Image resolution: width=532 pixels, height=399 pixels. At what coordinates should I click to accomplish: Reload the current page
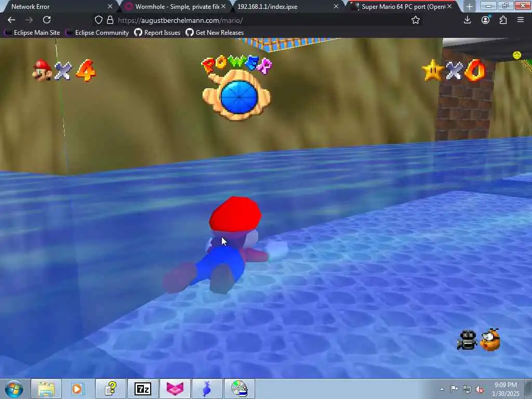(x=47, y=20)
